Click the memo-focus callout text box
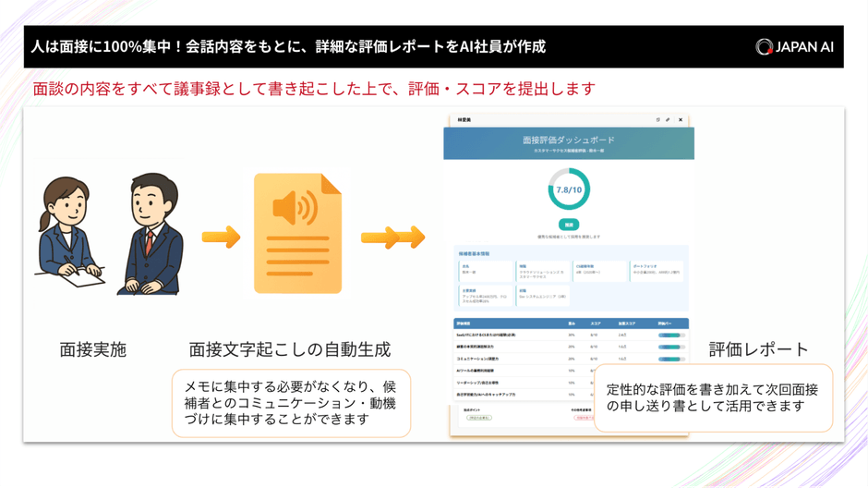This screenshot has width=868, height=488. [291, 403]
